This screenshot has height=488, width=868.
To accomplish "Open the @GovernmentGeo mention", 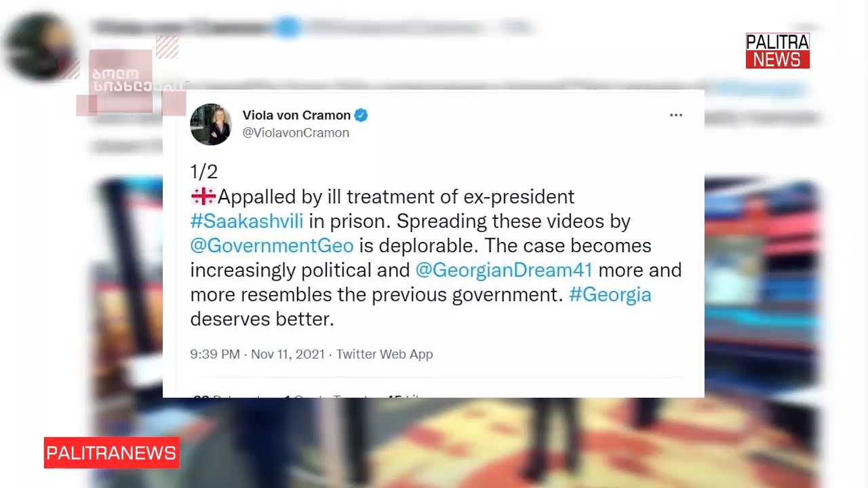I will coord(272,245).
